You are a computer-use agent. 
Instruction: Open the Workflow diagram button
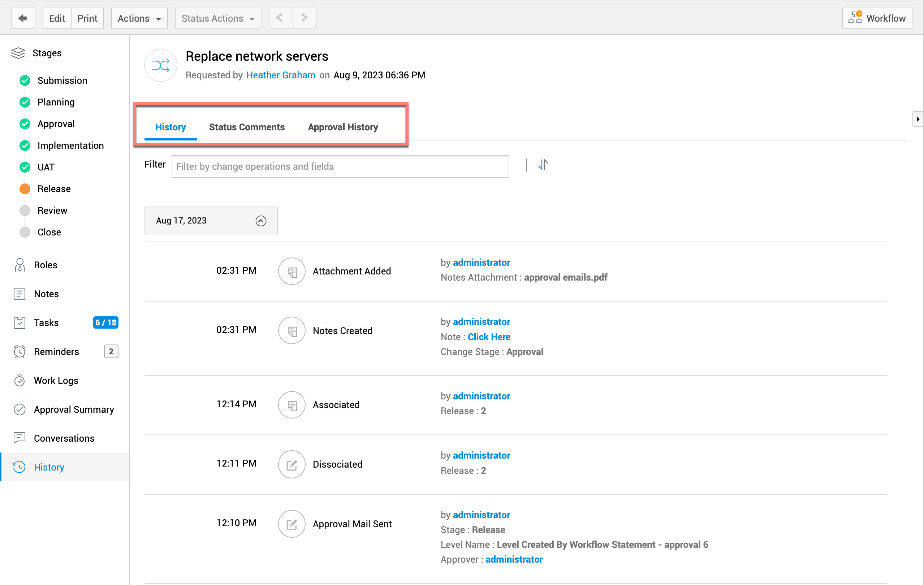(876, 18)
